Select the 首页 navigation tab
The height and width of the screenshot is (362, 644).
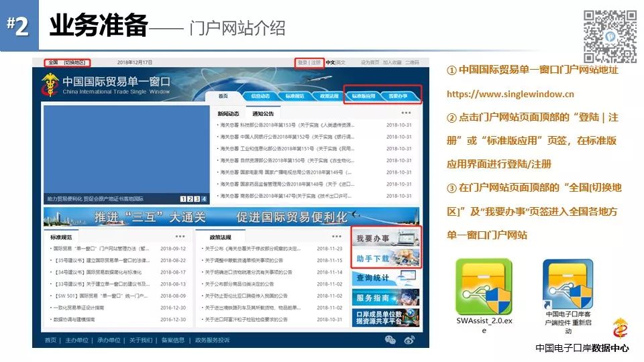tap(223, 96)
